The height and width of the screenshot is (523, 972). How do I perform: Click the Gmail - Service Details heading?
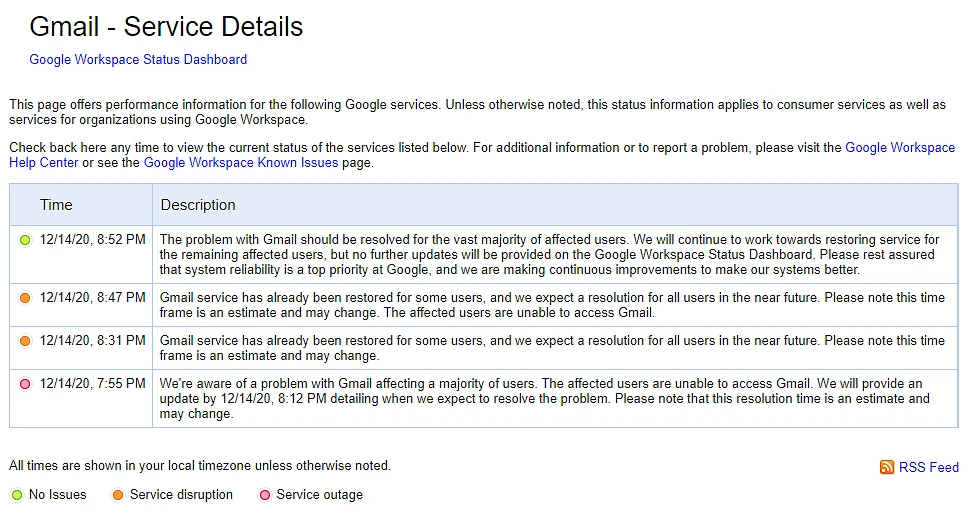click(166, 27)
